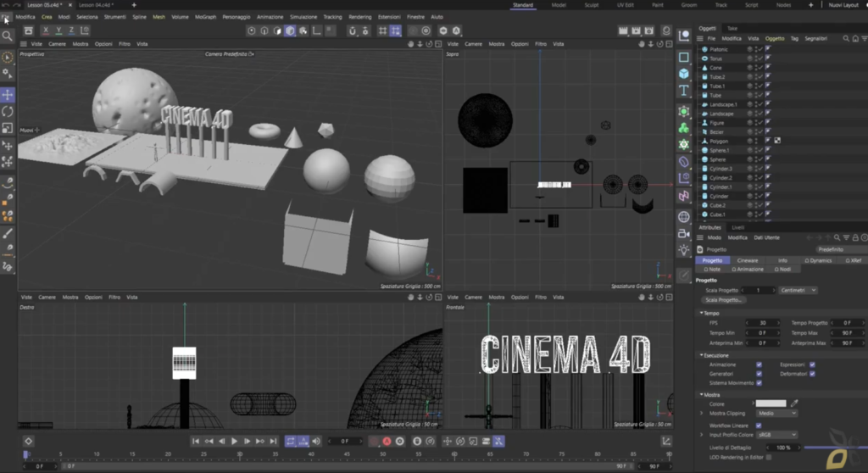
Task: Expand the Mostra Clipping row arrow
Action: (702, 413)
